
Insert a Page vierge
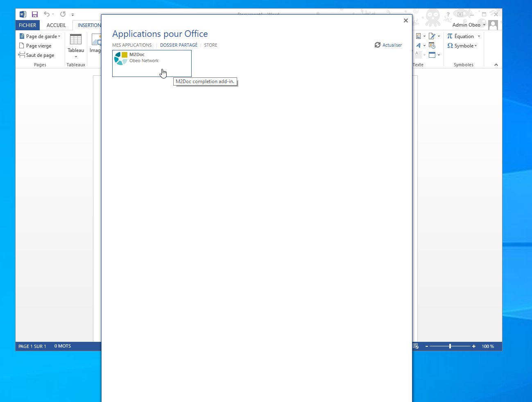click(x=35, y=46)
